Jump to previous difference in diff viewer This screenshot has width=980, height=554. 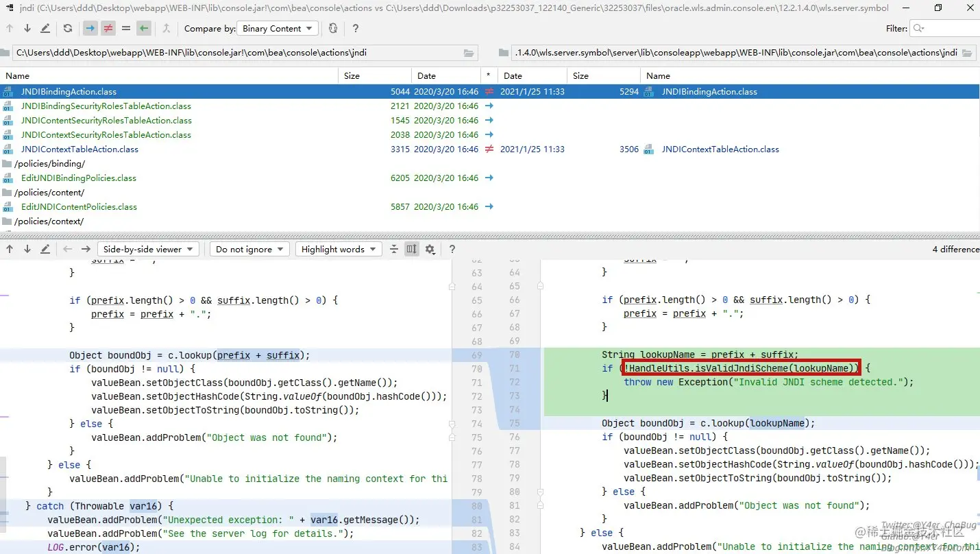(10, 250)
